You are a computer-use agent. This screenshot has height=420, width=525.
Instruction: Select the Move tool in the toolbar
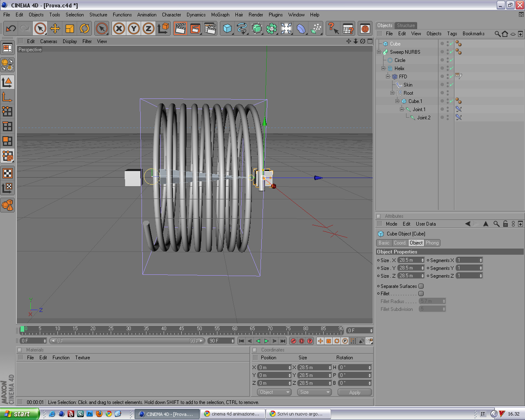click(x=55, y=28)
